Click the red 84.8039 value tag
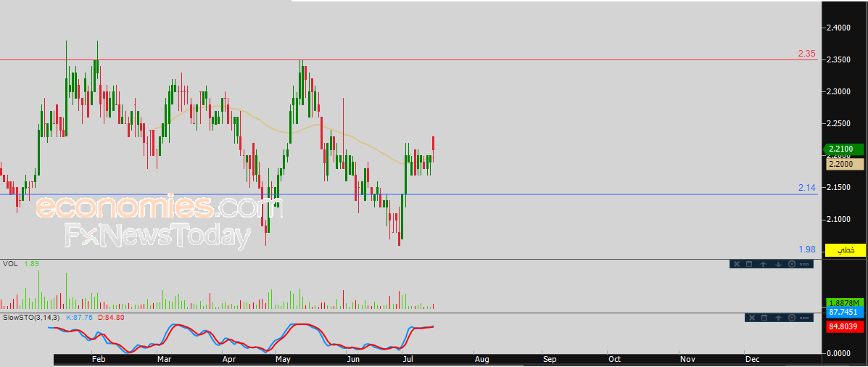 [x=845, y=327]
